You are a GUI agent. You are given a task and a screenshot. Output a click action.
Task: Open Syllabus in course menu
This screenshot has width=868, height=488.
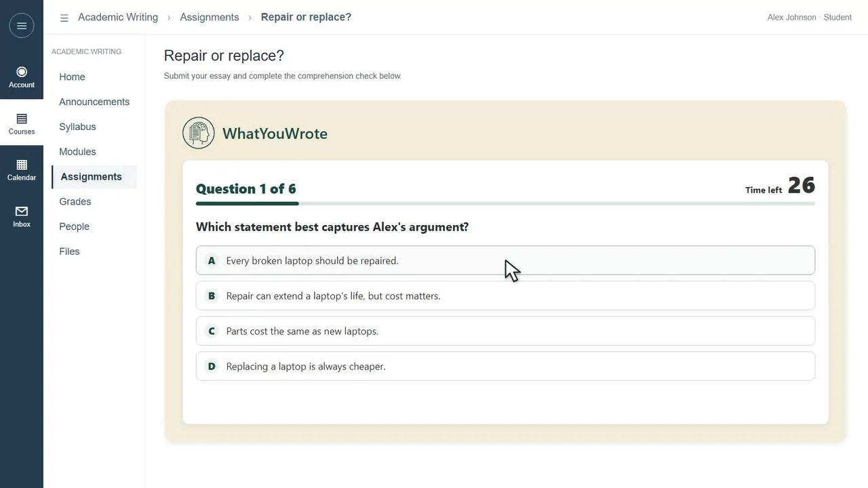(x=77, y=127)
